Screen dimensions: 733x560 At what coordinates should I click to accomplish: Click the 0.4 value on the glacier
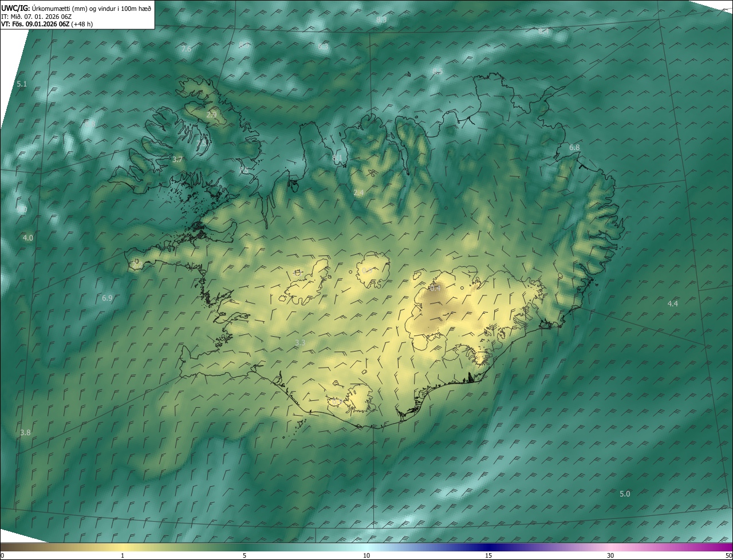tap(435, 289)
